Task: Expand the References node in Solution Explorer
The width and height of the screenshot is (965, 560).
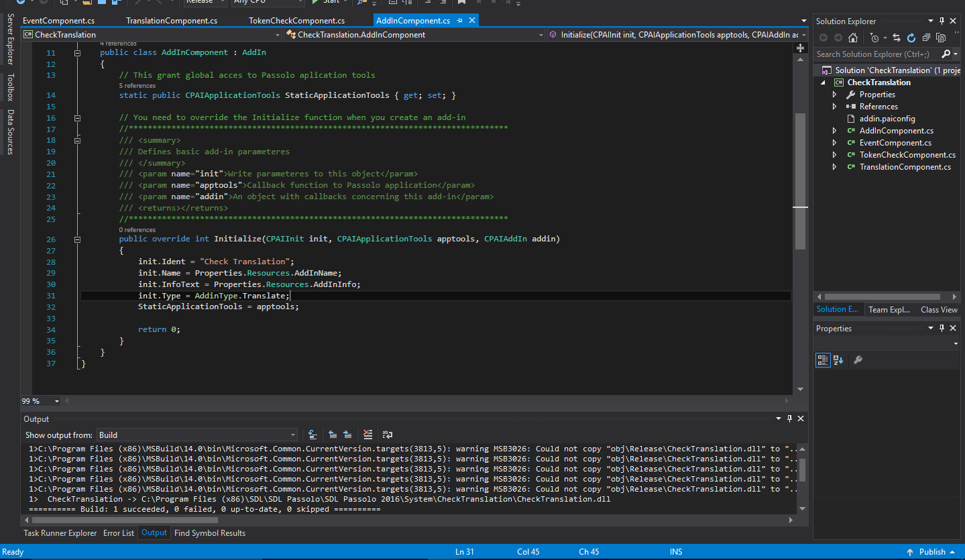Action: pyautogui.click(x=834, y=107)
